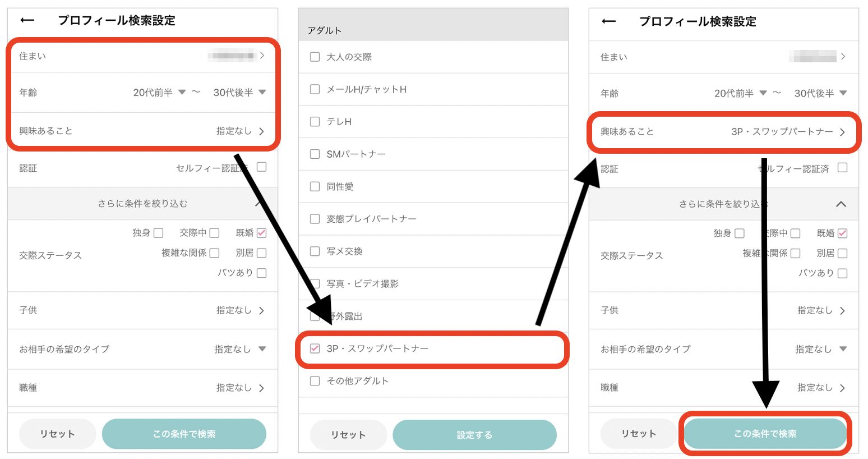Open 職種 via its chevron in the right panel

pos(842,388)
